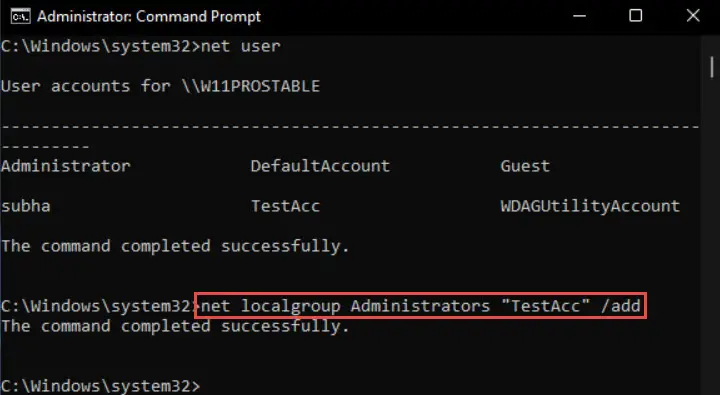This screenshot has height=395, width=720.
Task: Click the WDAGUtilityAccount entry
Action: click(590, 206)
